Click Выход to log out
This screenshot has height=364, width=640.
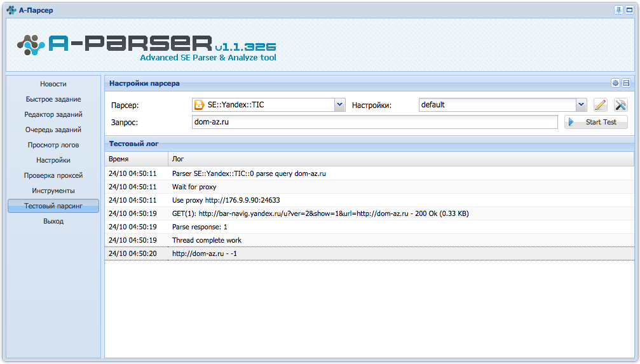[x=53, y=221]
